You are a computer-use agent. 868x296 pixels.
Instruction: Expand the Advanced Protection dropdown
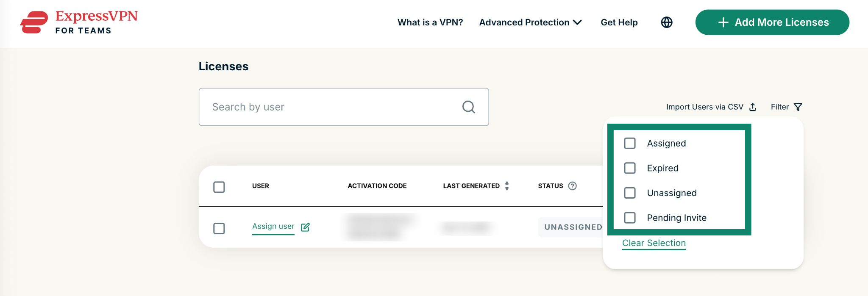[530, 22]
